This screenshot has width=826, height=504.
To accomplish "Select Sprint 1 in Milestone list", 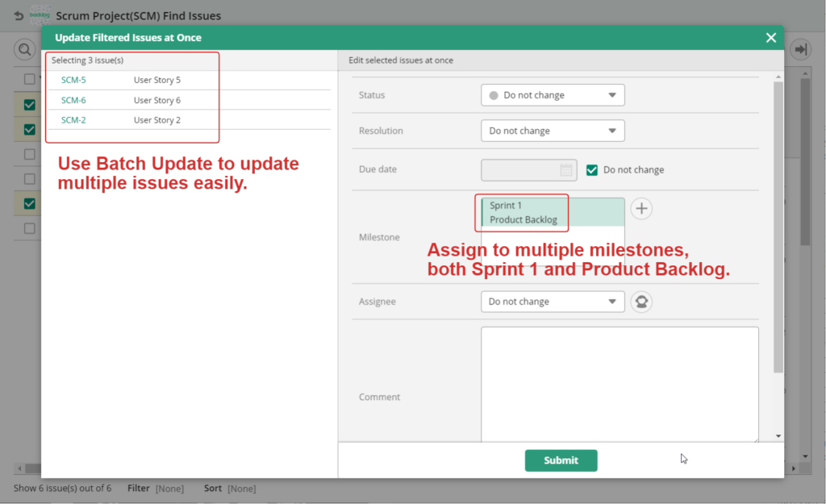I will coord(506,206).
